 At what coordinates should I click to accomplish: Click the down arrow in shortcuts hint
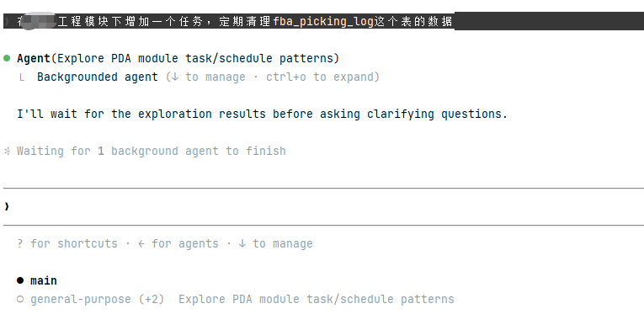pos(242,243)
